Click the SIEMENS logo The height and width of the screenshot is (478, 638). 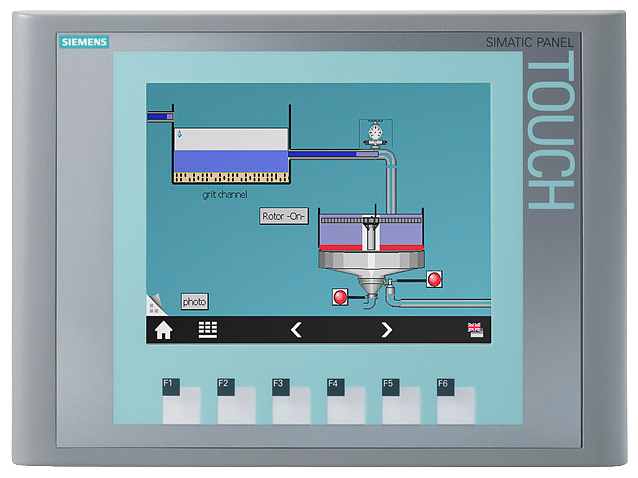pos(84,42)
